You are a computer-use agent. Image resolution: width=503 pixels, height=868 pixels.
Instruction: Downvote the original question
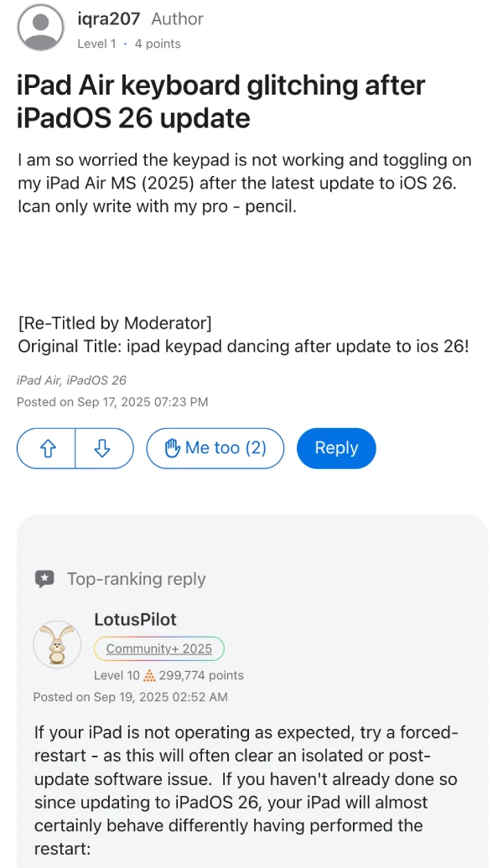[104, 448]
